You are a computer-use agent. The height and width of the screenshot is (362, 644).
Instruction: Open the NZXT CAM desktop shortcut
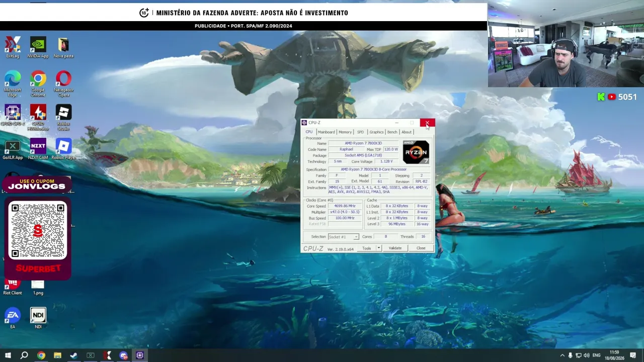pyautogui.click(x=38, y=150)
